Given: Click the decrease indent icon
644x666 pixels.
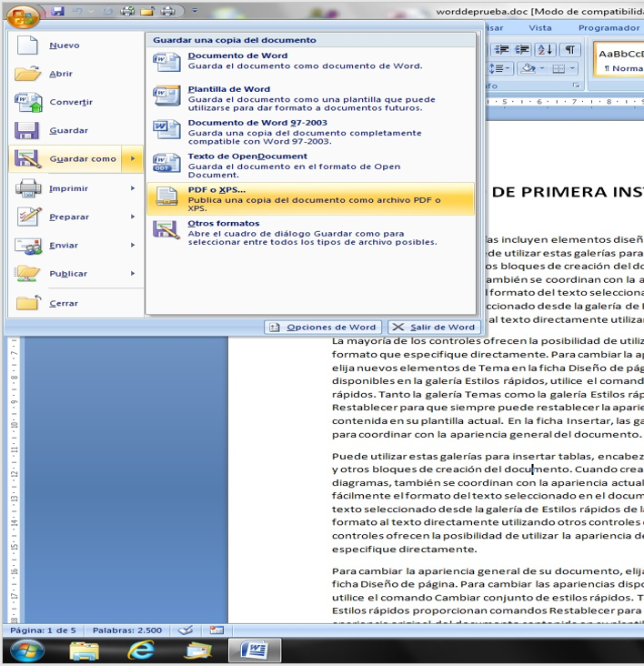Looking at the screenshot, I should pyautogui.click(x=502, y=50).
